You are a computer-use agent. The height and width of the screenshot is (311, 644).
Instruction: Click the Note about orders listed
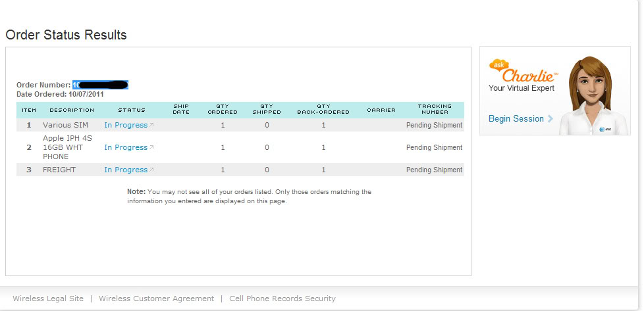pos(249,197)
